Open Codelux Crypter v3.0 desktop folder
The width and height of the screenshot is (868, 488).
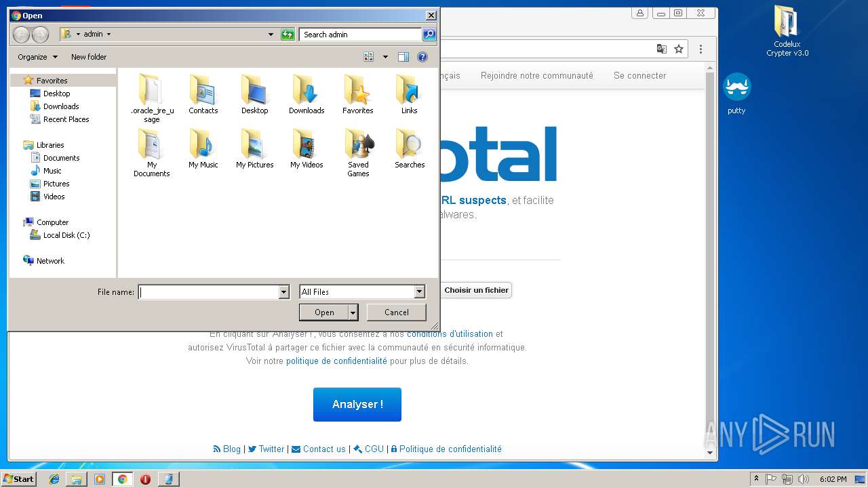click(787, 31)
